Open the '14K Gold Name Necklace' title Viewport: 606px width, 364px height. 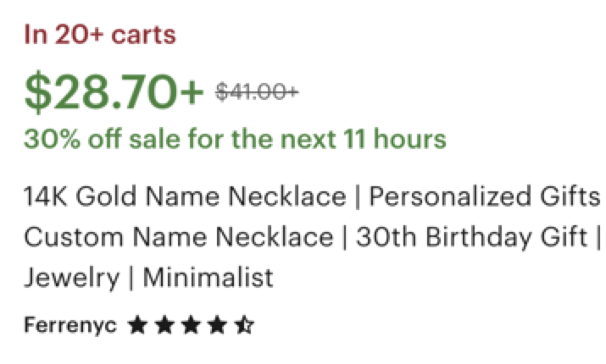tap(185, 196)
